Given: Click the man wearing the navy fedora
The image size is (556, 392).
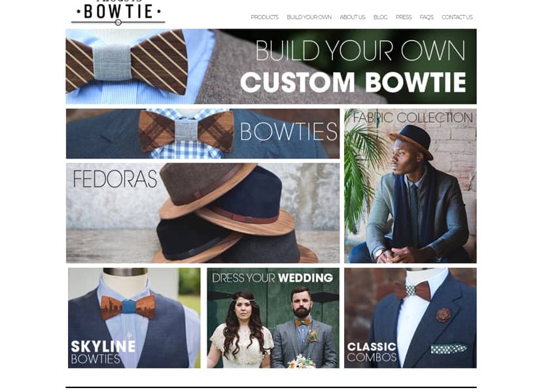Looking at the screenshot, I should [417, 194].
